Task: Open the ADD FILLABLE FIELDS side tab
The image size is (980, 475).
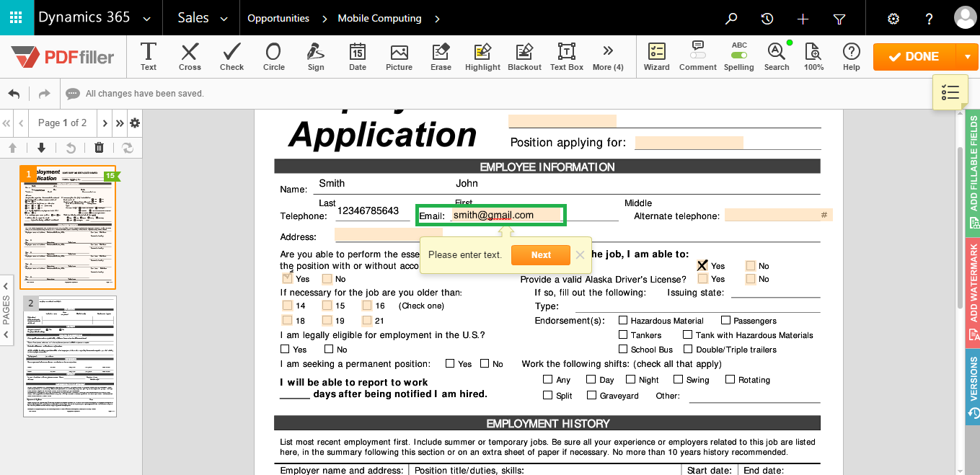Action: [973, 173]
